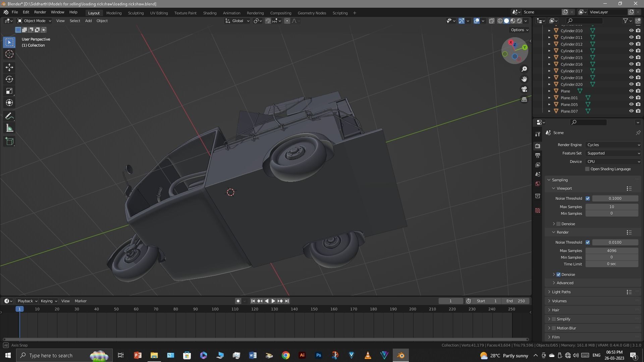Open Blender from the Windows taskbar
644x362 pixels.
pos(401,355)
